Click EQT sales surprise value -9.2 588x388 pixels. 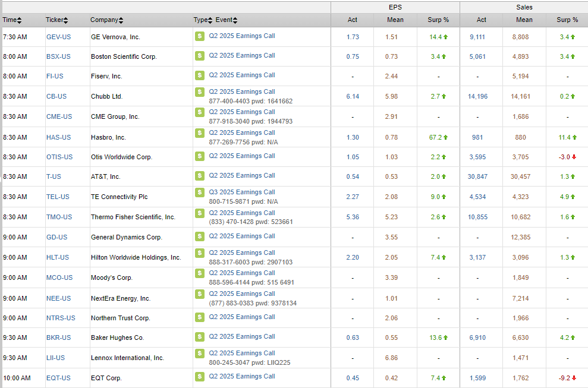[564, 378]
